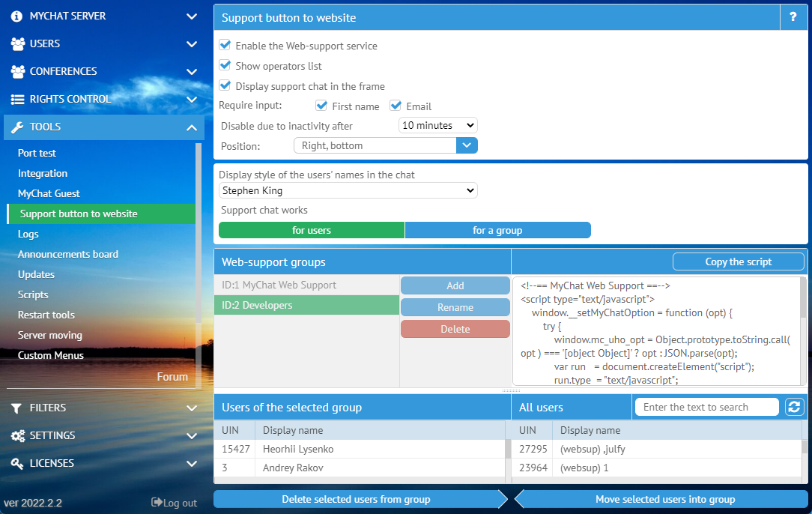Select the ID:1 MyChat Web Support group

[306, 285]
